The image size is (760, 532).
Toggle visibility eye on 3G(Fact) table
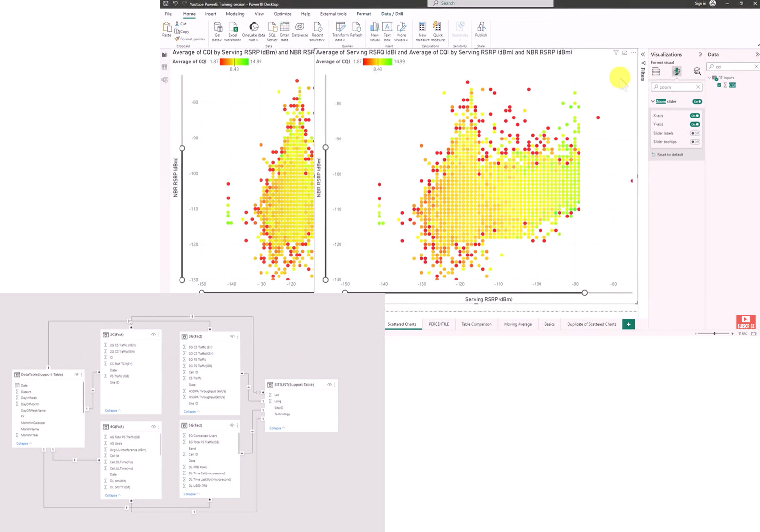pyautogui.click(x=232, y=336)
